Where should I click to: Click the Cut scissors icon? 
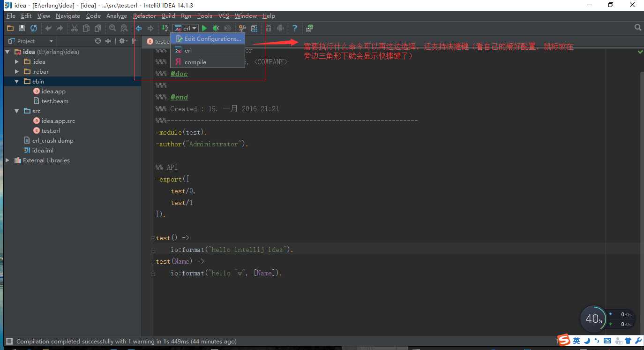click(x=74, y=29)
